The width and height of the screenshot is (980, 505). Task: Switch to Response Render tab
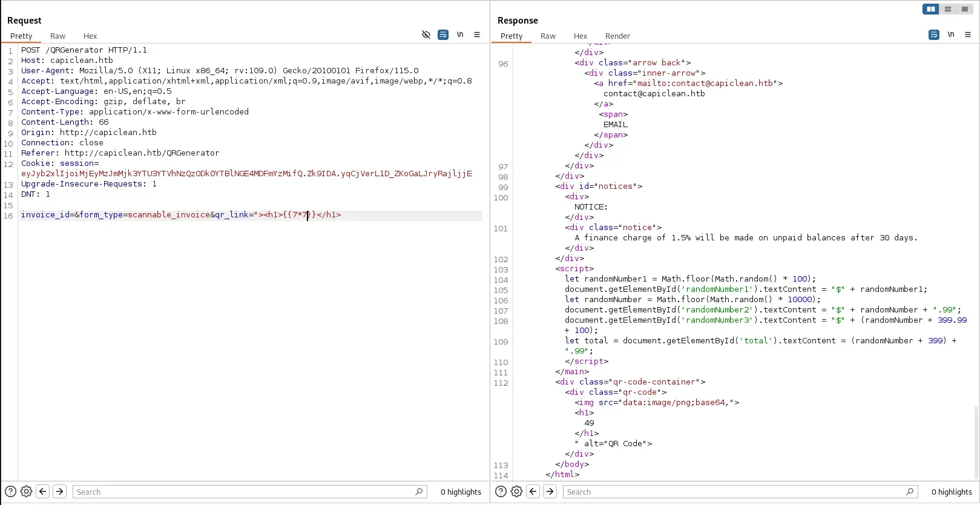617,36
